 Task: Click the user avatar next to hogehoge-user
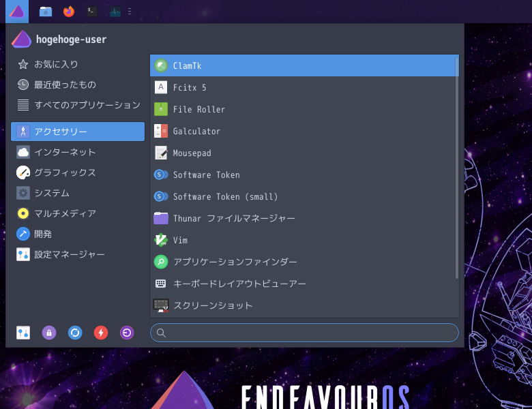click(21, 39)
